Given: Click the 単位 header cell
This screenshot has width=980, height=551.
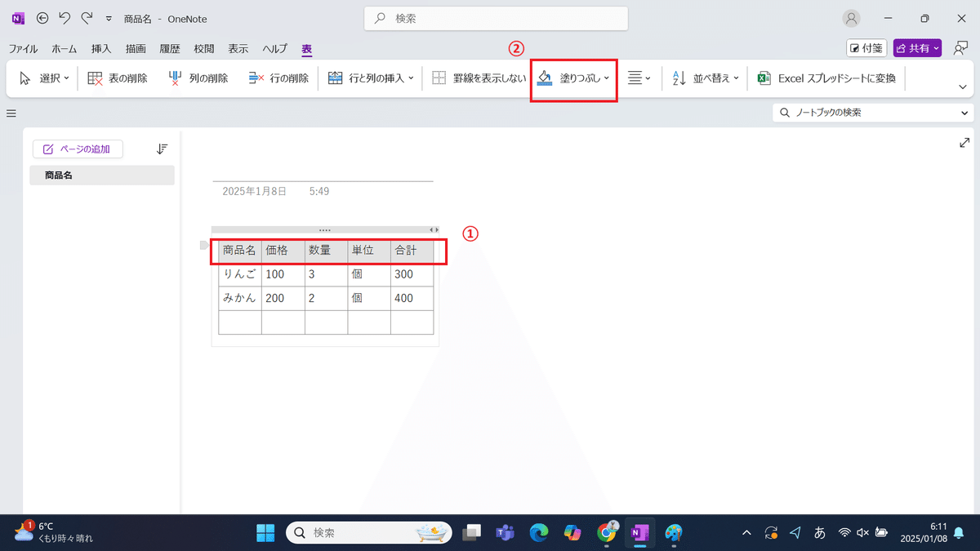Looking at the screenshot, I should [x=369, y=251].
